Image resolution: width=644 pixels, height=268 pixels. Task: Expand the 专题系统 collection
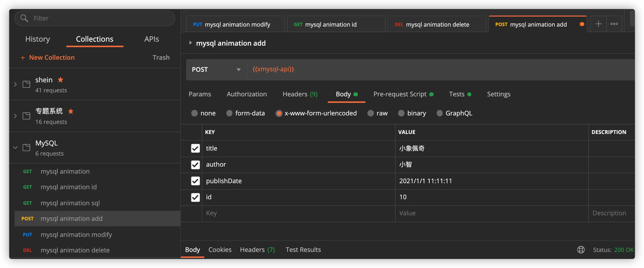click(x=15, y=116)
